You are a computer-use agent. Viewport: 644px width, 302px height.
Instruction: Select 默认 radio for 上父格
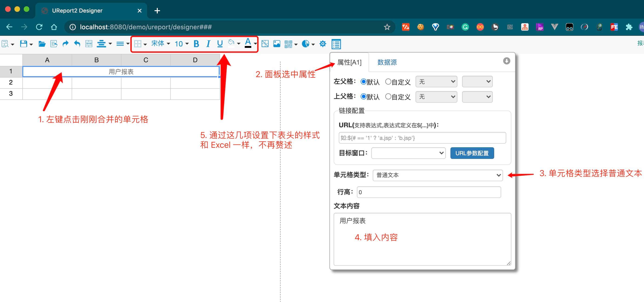pyautogui.click(x=363, y=97)
